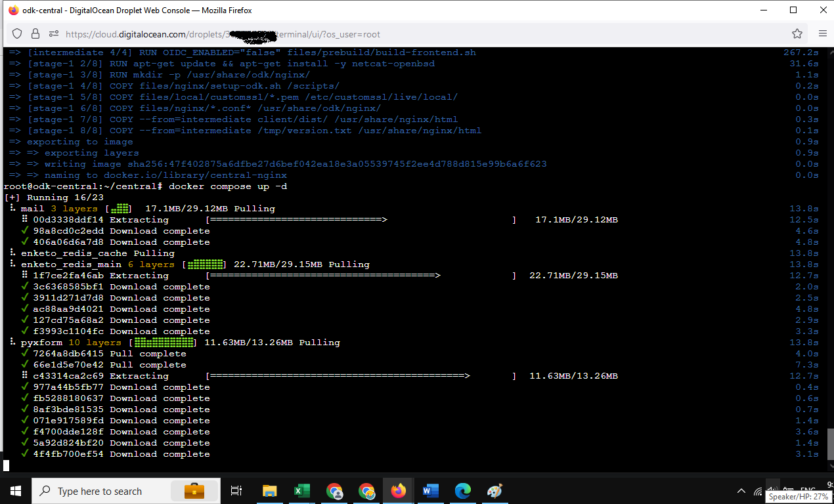834x504 pixels.
Task: Open site permissions icon in address bar
Action: [53, 33]
